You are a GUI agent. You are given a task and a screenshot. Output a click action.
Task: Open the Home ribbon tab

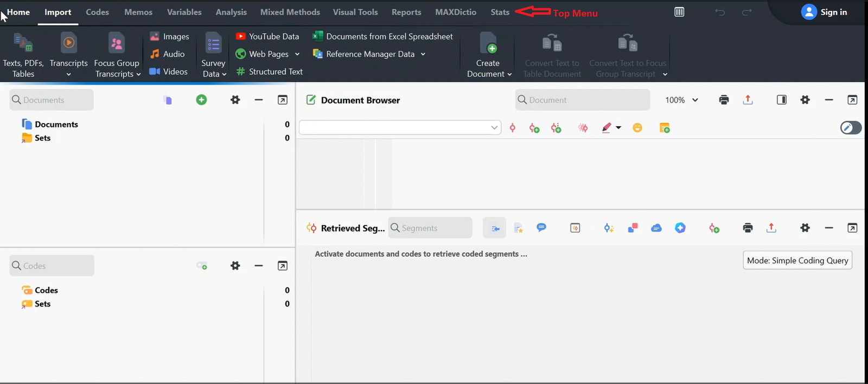[18, 12]
